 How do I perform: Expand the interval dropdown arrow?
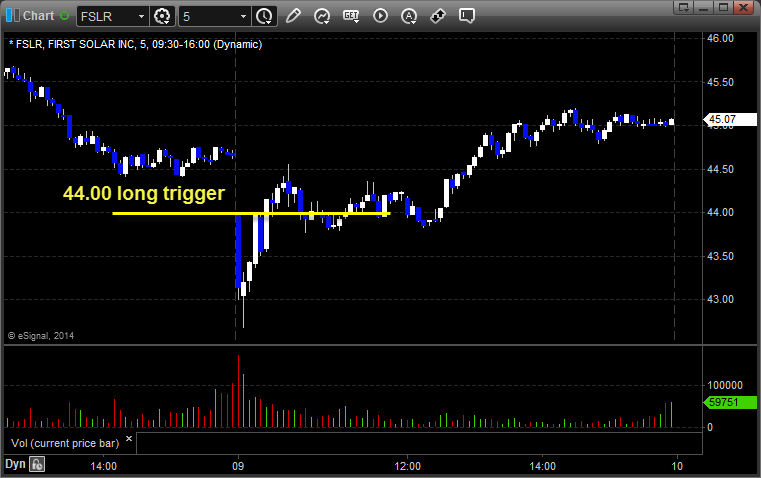tap(244, 16)
